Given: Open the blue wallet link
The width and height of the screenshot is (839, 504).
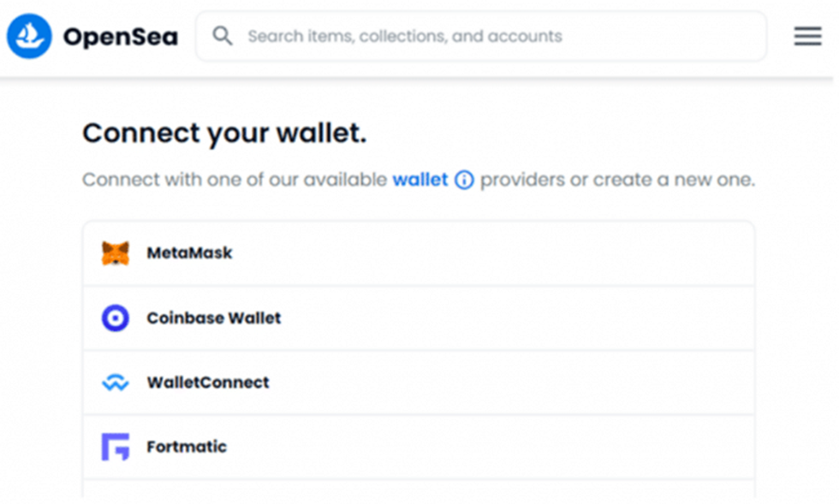Looking at the screenshot, I should [x=420, y=179].
